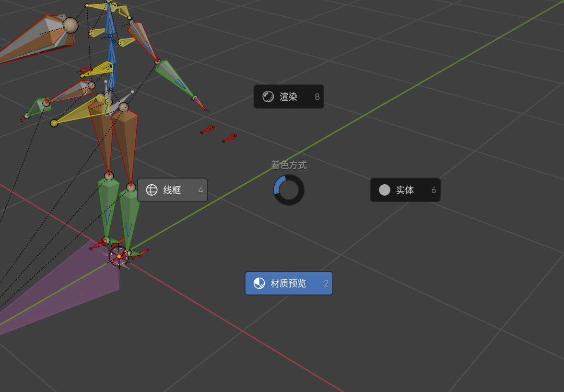Switch to 实体 (Solid) shading mode
This screenshot has height=392, width=564.
(x=405, y=190)
